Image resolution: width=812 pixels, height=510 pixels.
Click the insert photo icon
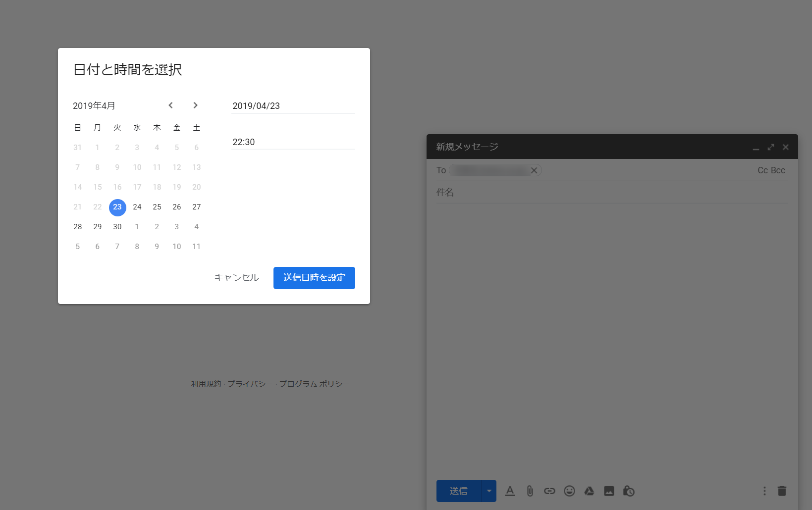click(609, 491)
